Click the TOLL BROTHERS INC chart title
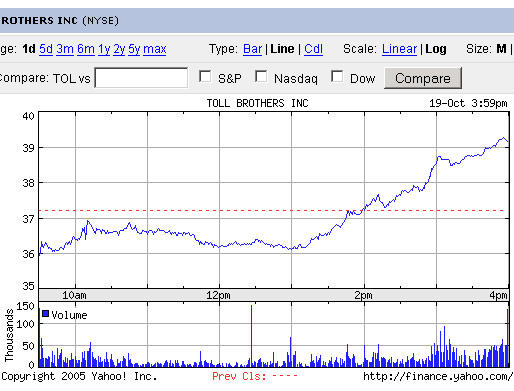This screenshot has width=514, height=391. pyautogui.click(x=257, y=103)
